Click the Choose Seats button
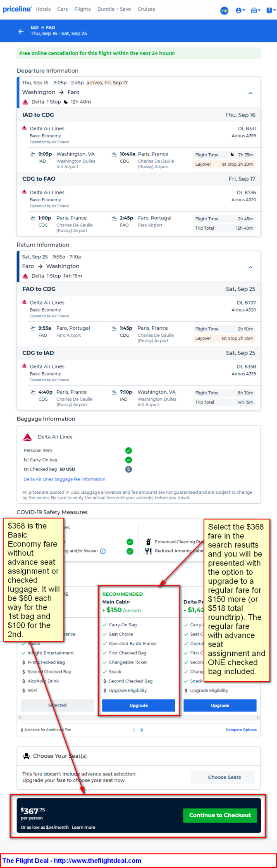 [x=224, y=777]
